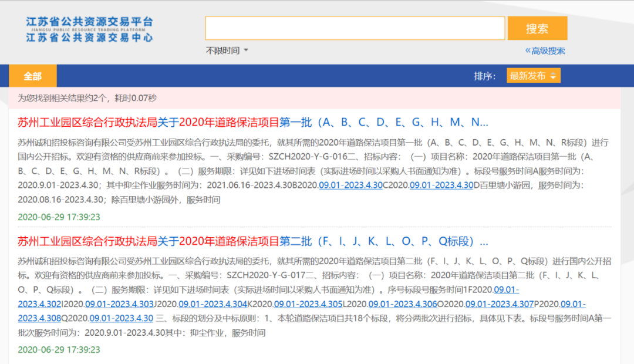Click the date link after 2I2020

tap(116, 304)
